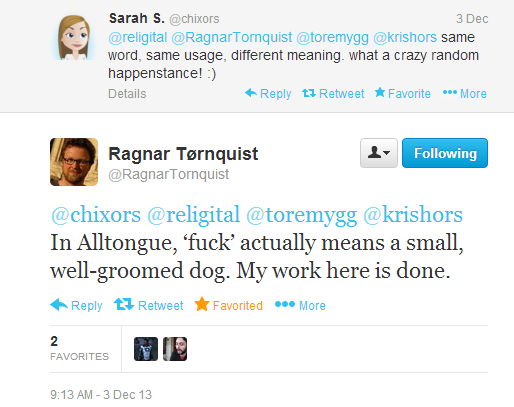Open @krishors mention in Sarah's tweet
The image size is (514, 407).
pos(405,37)
